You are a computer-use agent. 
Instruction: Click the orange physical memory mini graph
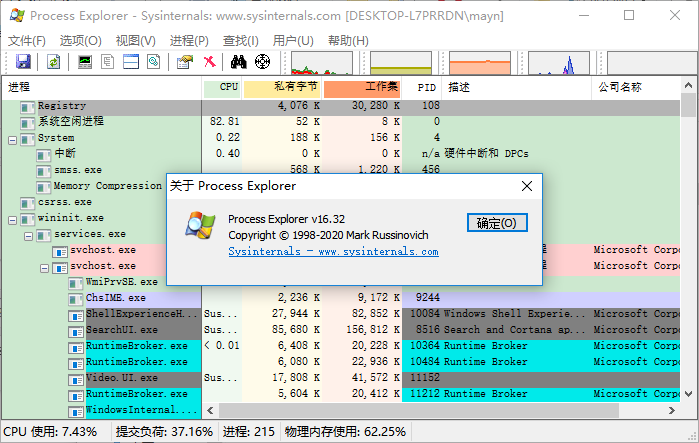click(x=480, y=62)
